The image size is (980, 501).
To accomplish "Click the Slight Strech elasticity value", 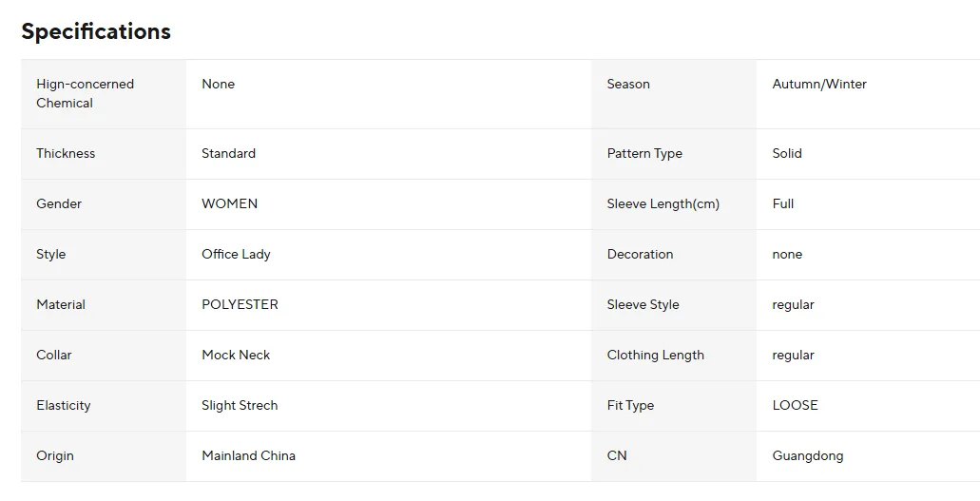I will click(240, 405).
